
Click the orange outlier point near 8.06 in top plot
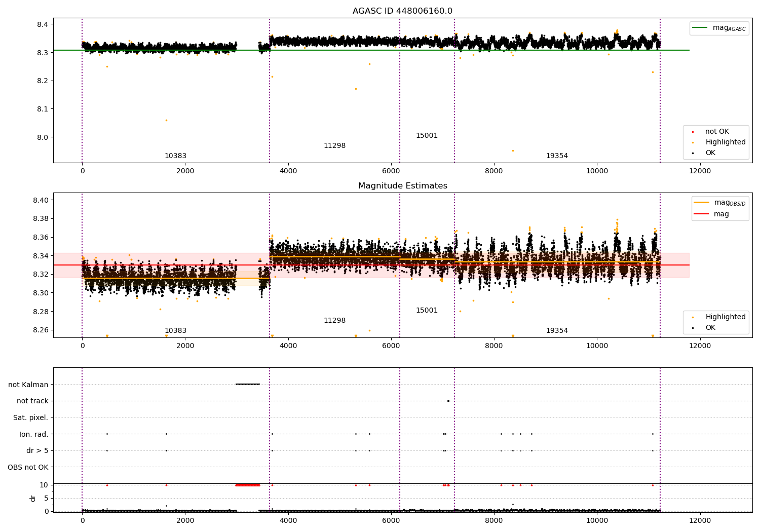pyautogui.click(x=166, y=120)
